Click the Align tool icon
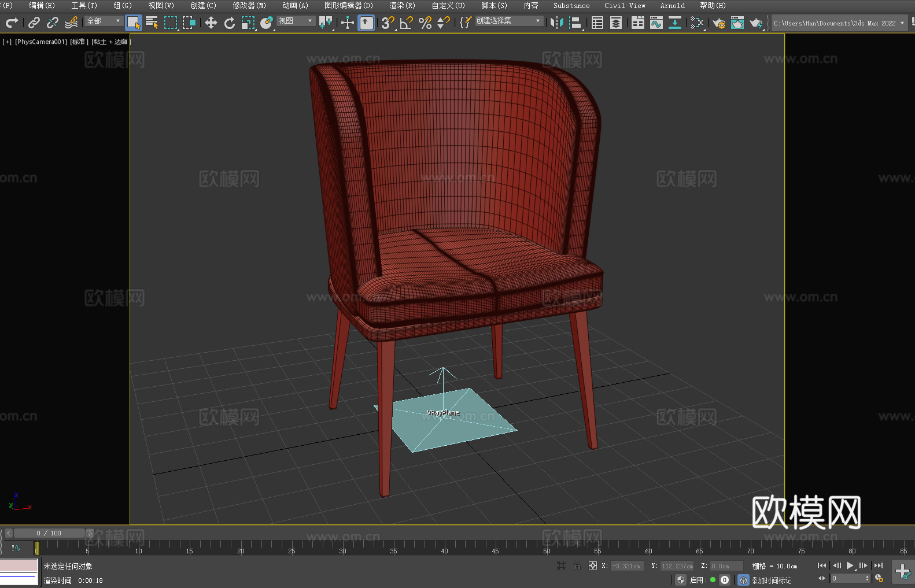This screenshot has width=915, height=588. tap(575, 23)
